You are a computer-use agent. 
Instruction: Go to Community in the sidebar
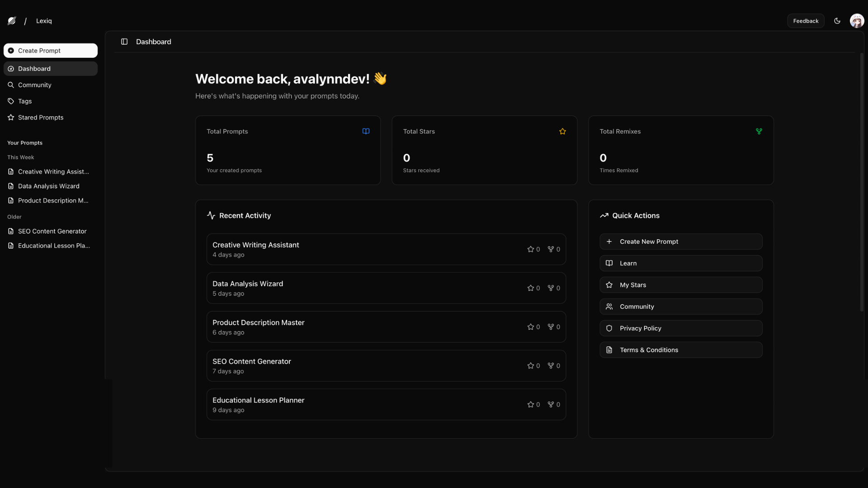coord(35,85)
